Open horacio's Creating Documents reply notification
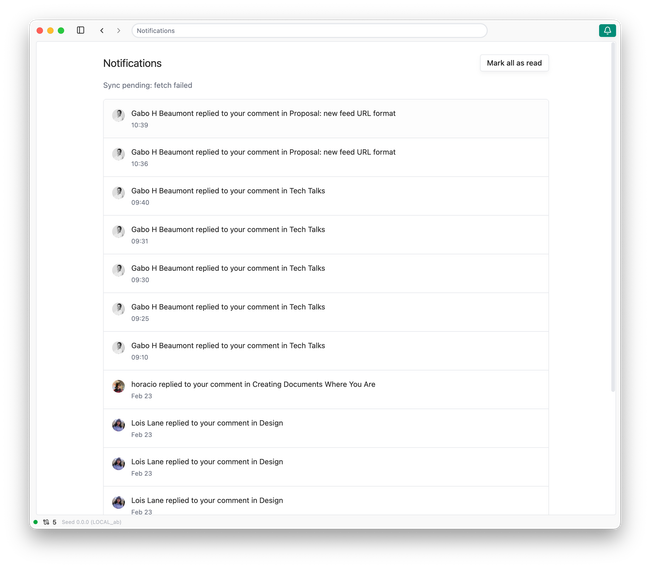This screenshot has width=650, height=568. coord(253,384)
